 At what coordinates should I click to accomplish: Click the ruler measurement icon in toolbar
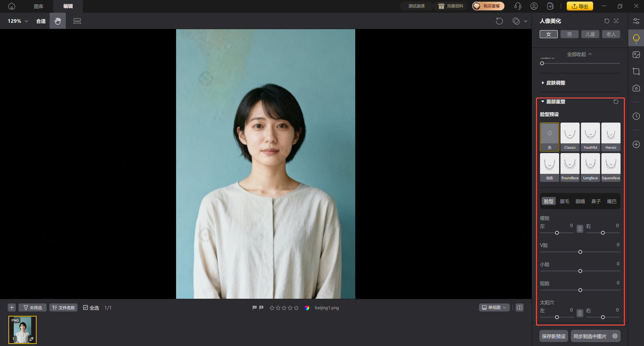coord(77,21)
